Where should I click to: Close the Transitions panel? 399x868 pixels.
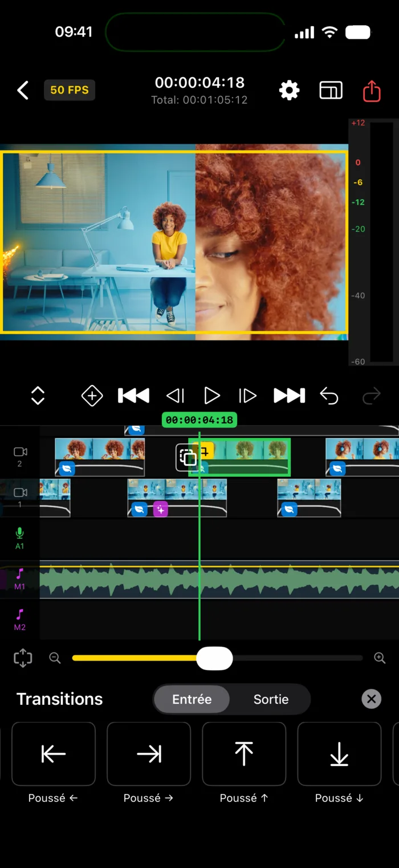pos(372,699)
